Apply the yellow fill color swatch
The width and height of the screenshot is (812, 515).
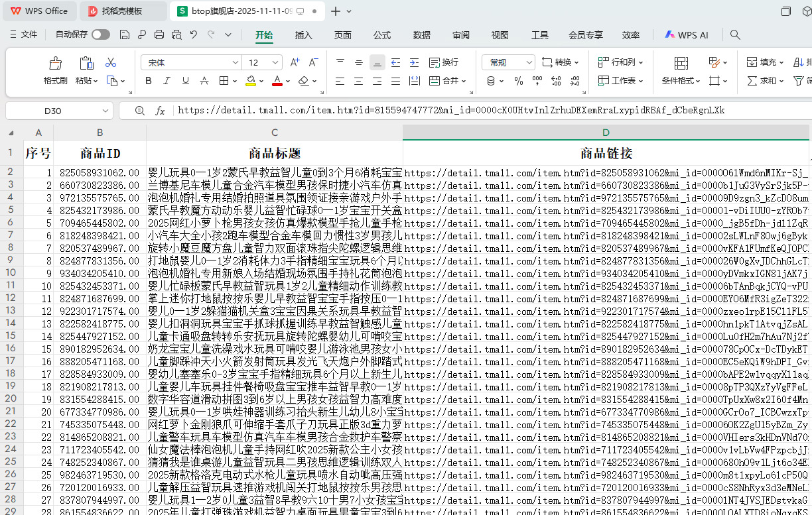(250, 81)
